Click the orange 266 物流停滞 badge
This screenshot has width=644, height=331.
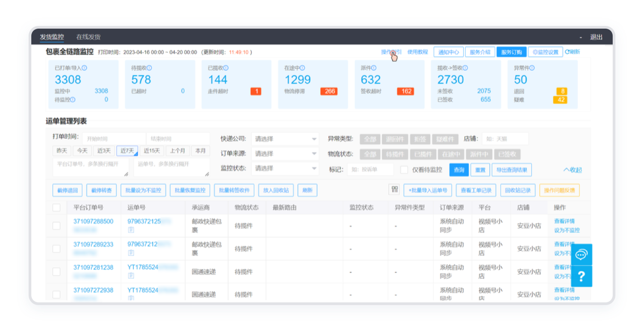tap(329, 91)
